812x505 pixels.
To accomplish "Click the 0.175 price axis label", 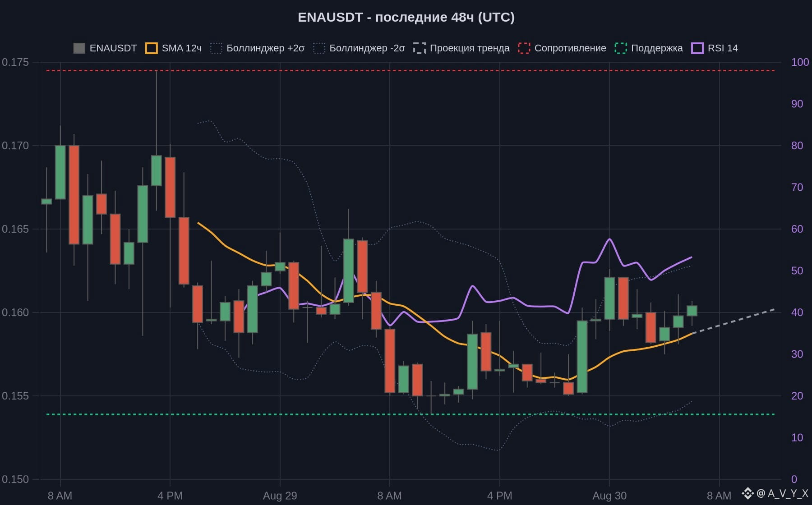I will (15, 62).
